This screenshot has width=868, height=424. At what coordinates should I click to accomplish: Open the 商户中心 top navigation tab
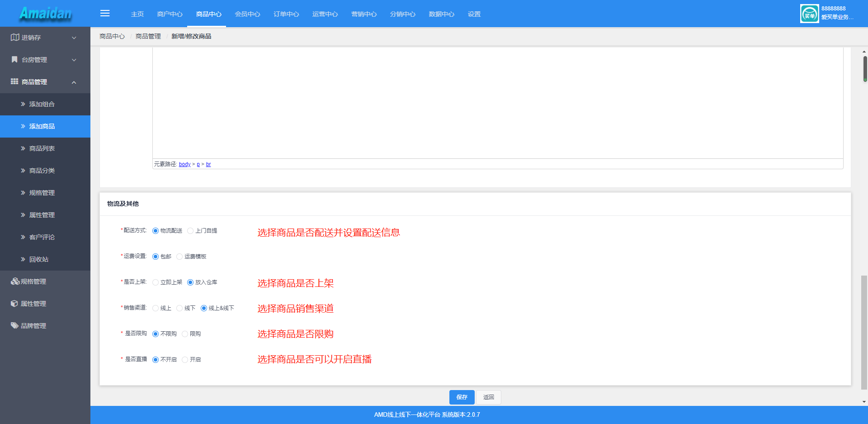pyautogui.click(x=170, y=14)
